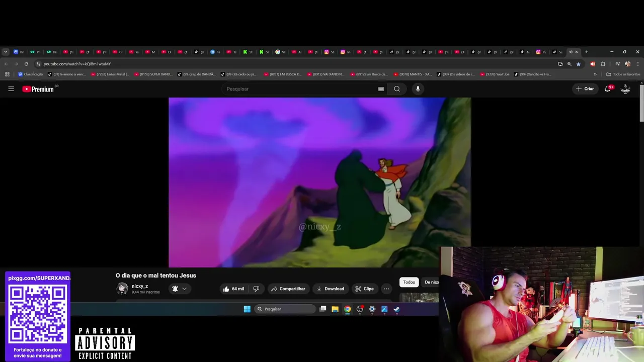Dislike the video with thumbs-down icon
Image resolution: width=644 pixels, height=362 pixels.
click(x=256, y=289)
